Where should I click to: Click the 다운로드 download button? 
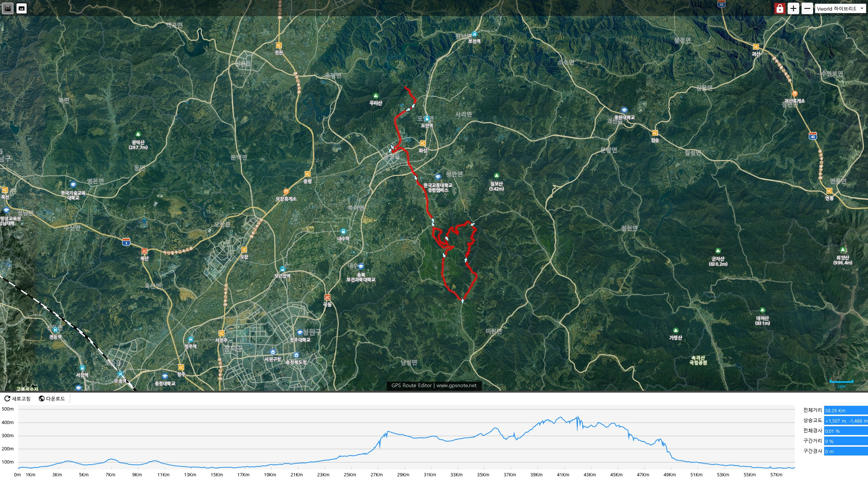click(x=52, y=398)
